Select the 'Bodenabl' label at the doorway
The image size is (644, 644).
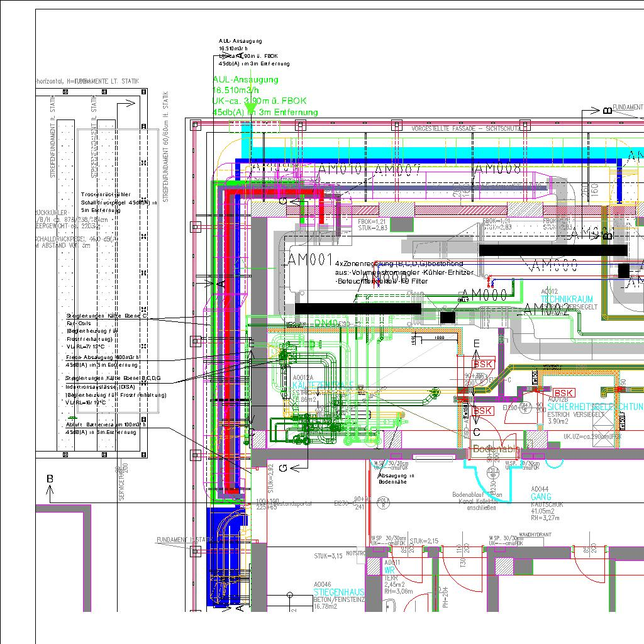coord(496,448)
